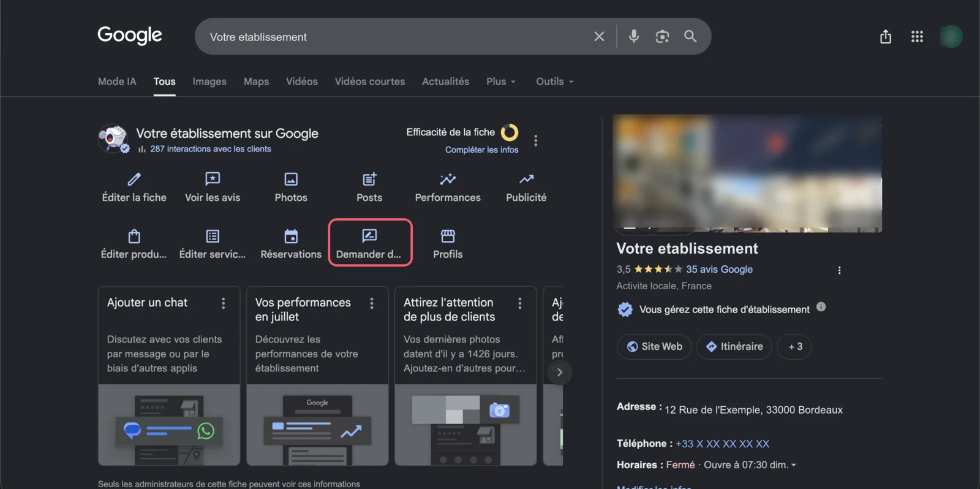
Task: Open Google Lens image search
Action: 662,37
